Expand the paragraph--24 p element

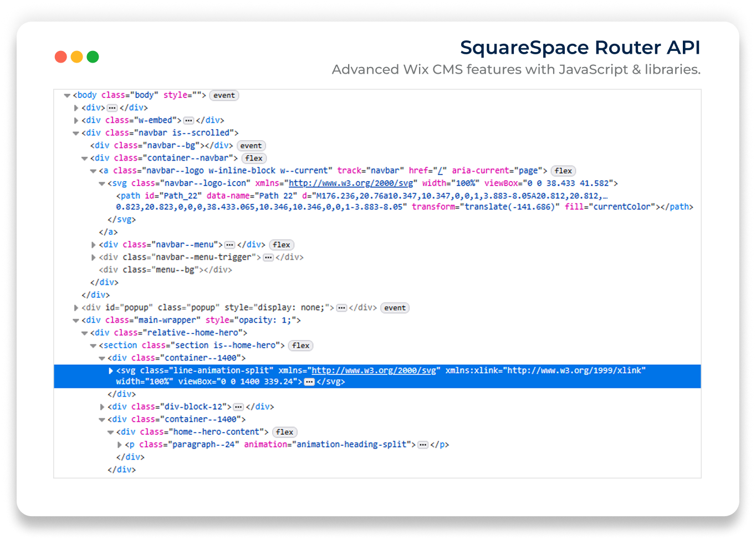120,445
